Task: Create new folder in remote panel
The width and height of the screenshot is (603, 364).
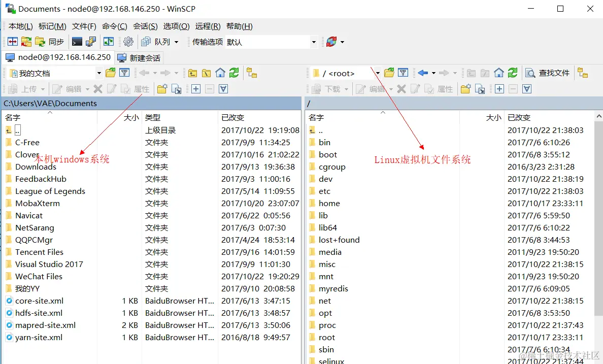Action: (x=466, y=89)
